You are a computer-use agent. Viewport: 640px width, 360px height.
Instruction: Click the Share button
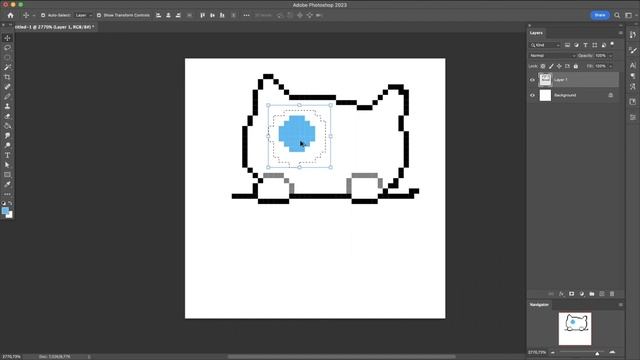click(x=600, y=15)
